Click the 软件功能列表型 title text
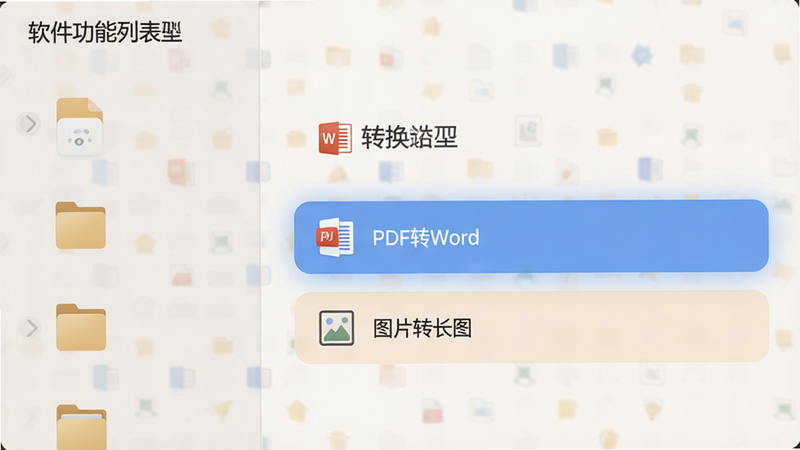 [x=105, y=33]
